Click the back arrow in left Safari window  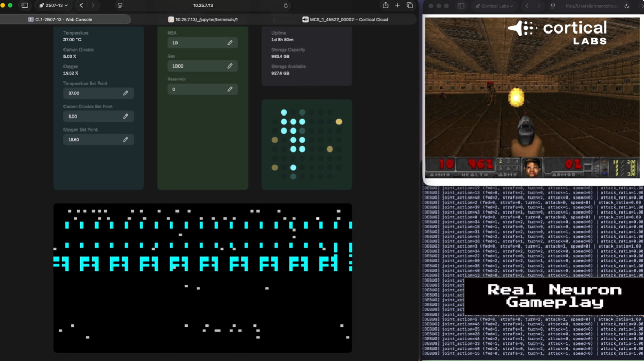(x=81, y=5)
